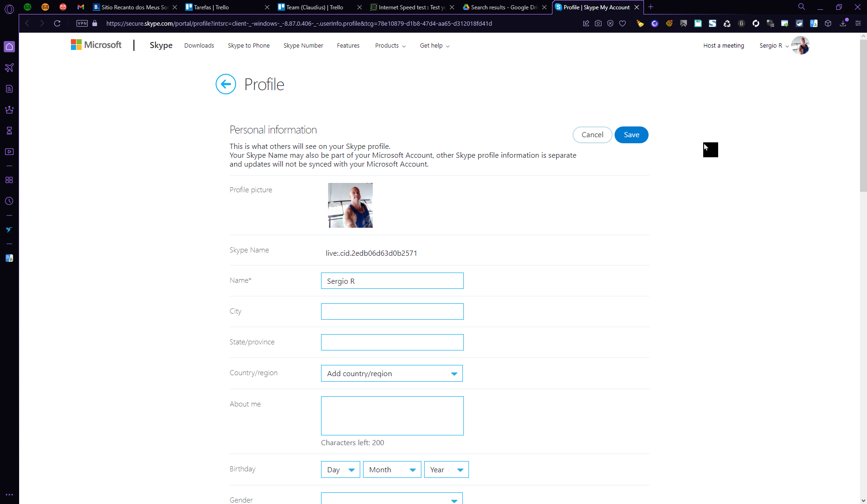Viewport: 867px width, 504px height.
Task: Open the ad blocker shield icon
Action: point(610,23)
